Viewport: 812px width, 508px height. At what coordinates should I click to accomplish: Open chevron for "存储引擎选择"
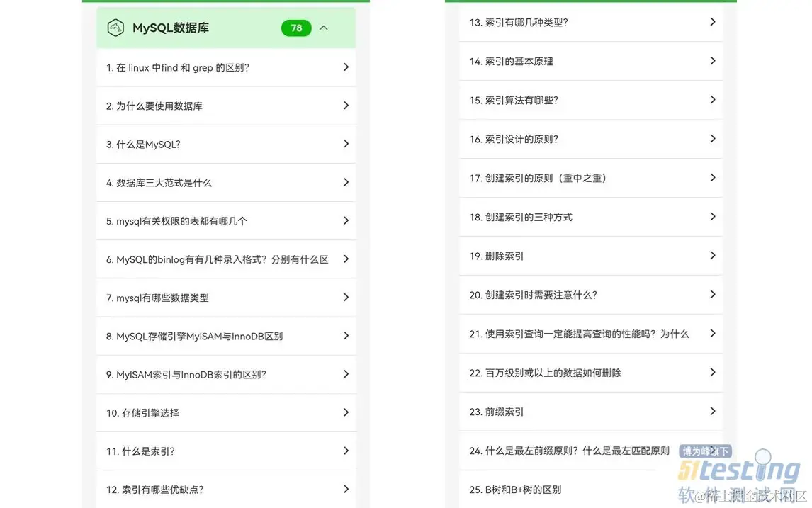click(x=346, y=412)
